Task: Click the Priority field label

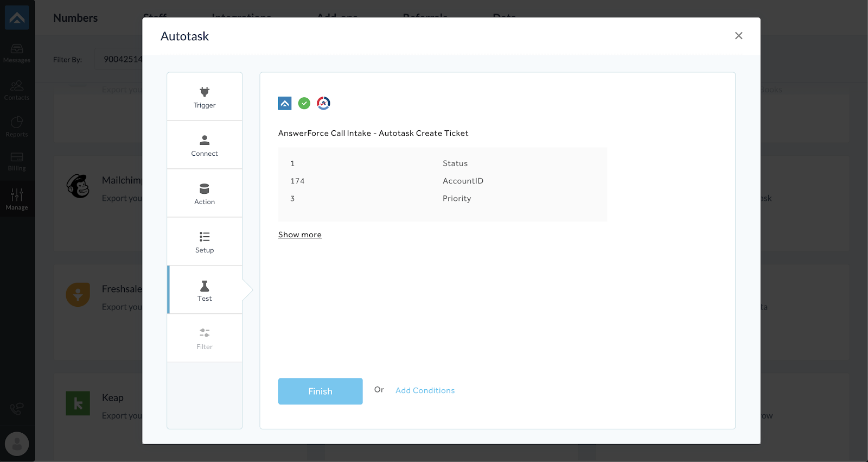Action: (x=457, y=199)
